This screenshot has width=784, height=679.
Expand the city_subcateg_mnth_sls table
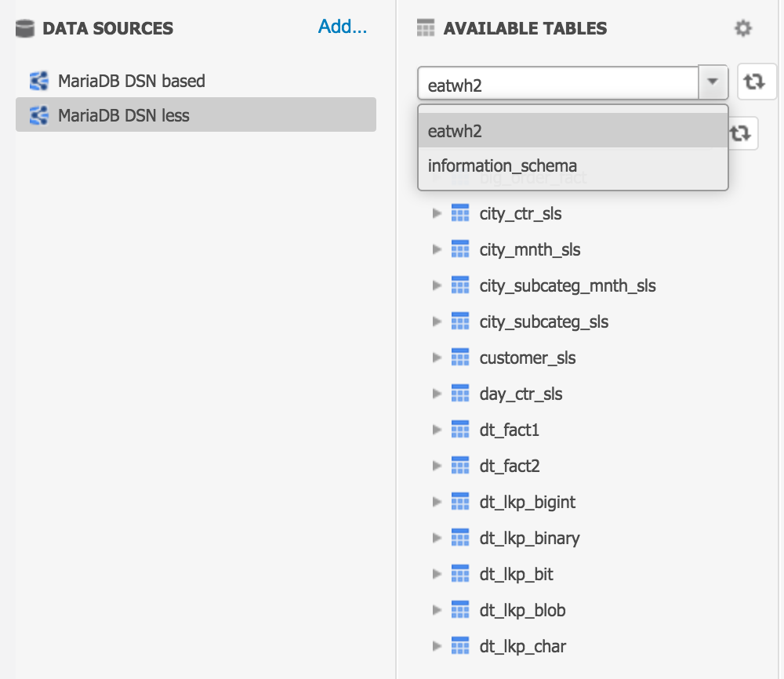click(437, 285)
